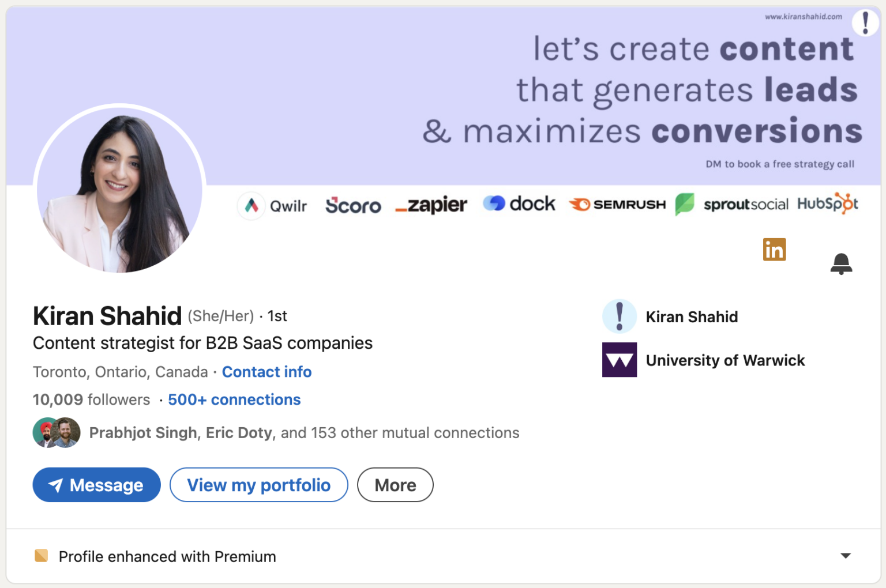Viewport: 886px width, 588px height.
Task: Click the Qwilr logo on the banner
Action: coord(272,206)
